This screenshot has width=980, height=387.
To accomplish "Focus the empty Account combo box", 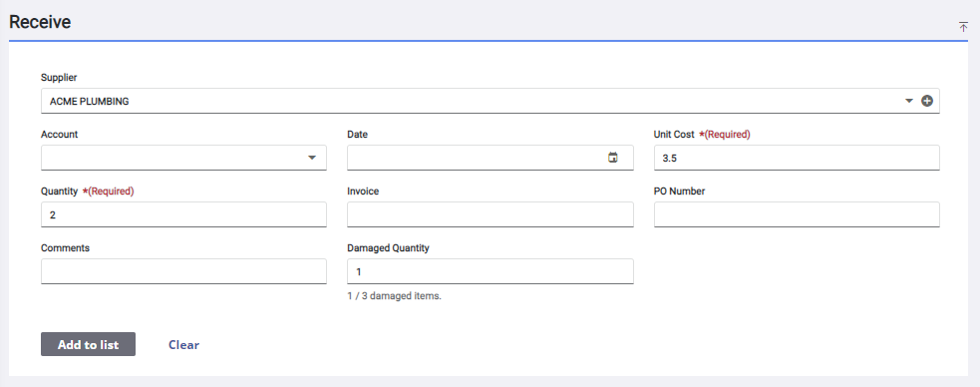I will 183,158.
